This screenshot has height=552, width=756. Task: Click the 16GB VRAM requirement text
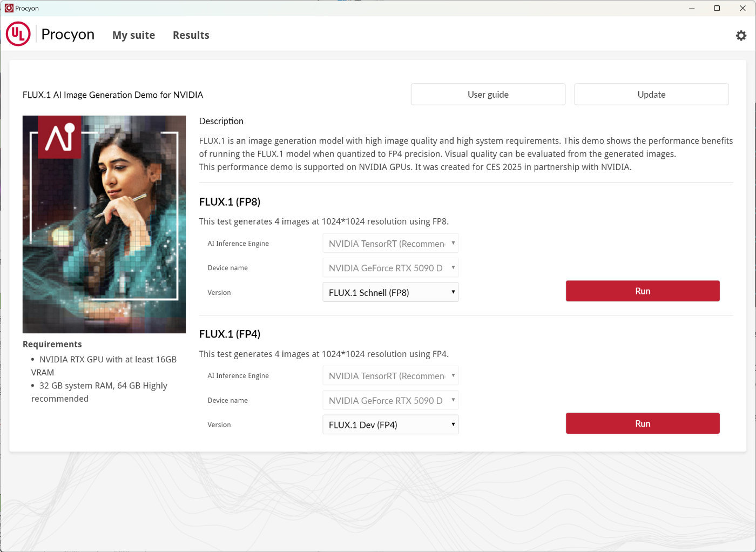tap(104, 366)
